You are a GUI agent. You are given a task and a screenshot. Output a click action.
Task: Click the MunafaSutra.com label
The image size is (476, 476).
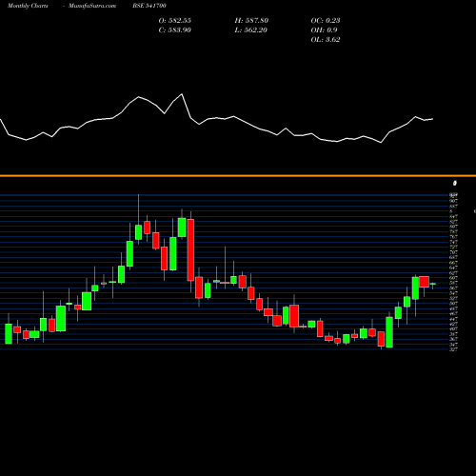[92, 6]
